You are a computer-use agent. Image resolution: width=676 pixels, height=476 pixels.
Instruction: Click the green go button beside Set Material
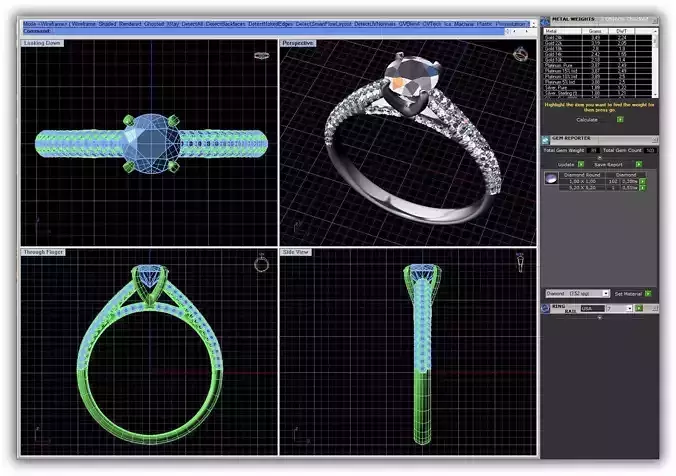click(648, 294)
